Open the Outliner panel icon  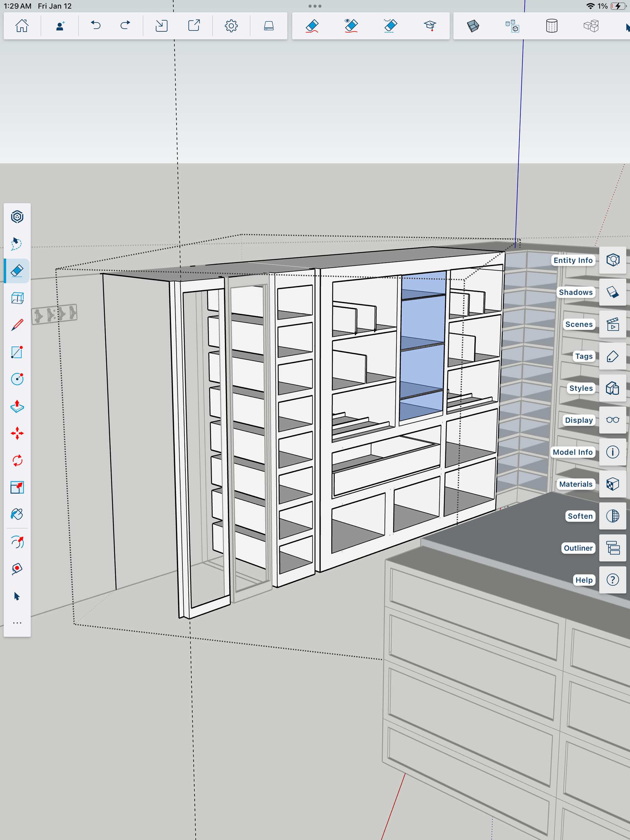(612, 548)
